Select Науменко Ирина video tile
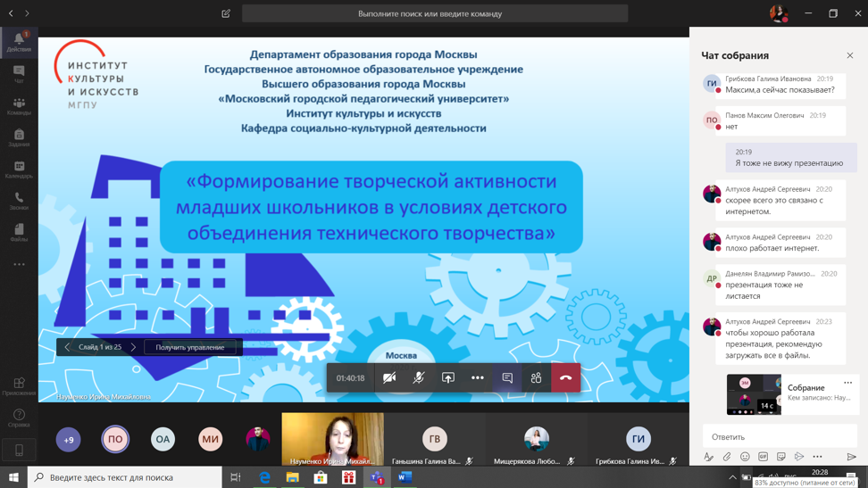The height and width of the screenshot is (488, 868). click(x=332, y=439)
